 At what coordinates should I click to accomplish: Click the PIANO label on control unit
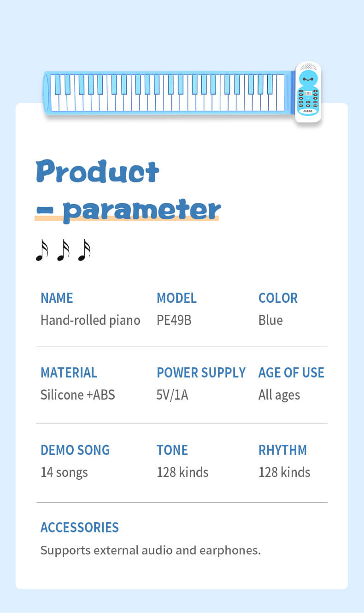point(308,111)
